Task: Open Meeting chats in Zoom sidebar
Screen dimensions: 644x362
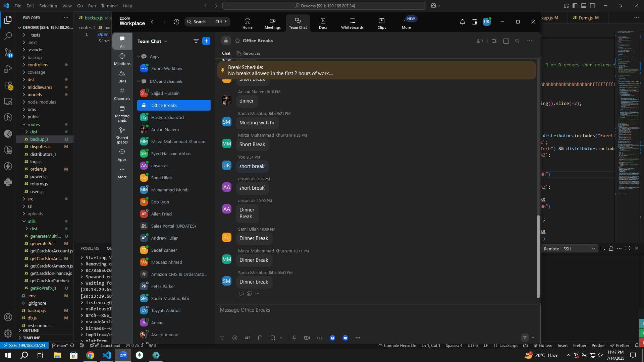Action: click(122, 114)
